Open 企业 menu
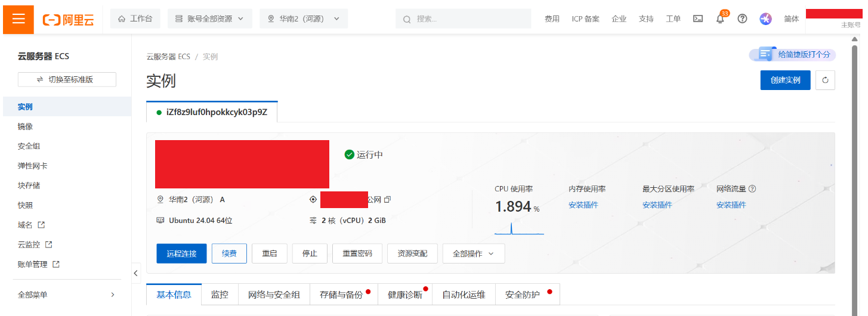 pyautogui.click(x=619, y=19)
